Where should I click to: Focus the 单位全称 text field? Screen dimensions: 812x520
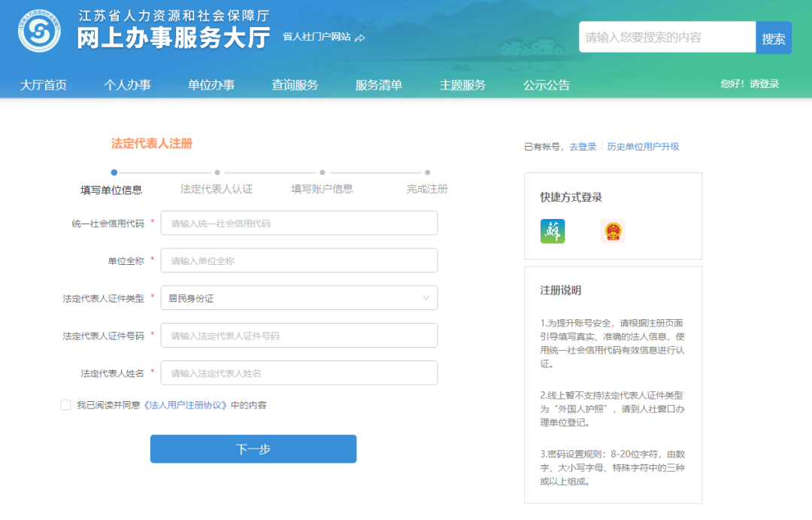coord(298,261)
